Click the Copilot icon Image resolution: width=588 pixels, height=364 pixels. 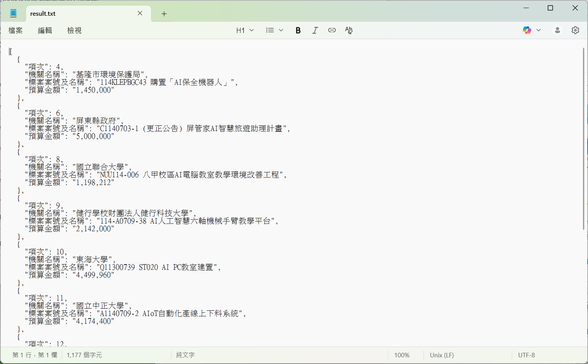point(527,30)
